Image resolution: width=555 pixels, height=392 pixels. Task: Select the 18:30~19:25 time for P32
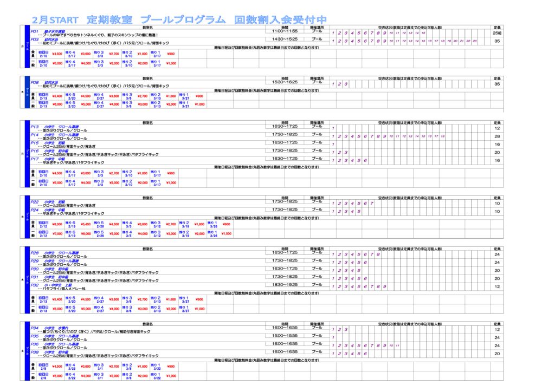(x=285, y=285)
